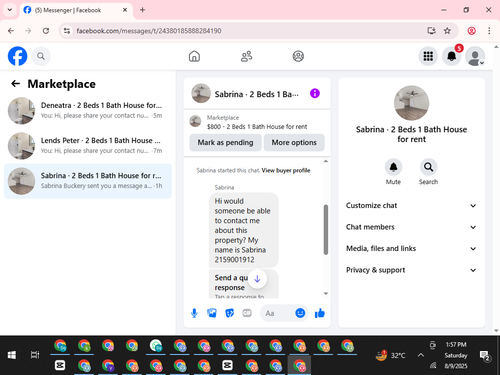This screenshot has width=500, height=375.
Task: Jump to latest message down-arrow button
Action: coord(257,279)
